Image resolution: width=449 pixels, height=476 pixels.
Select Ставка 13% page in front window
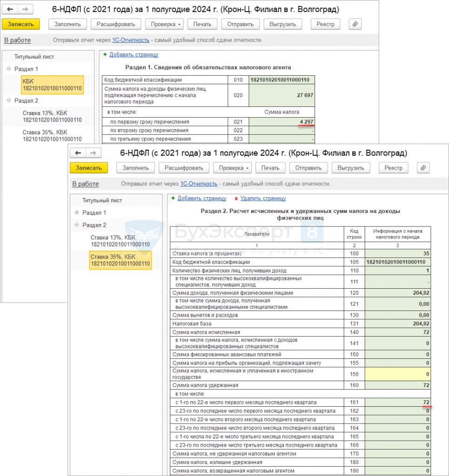[120, 241]
